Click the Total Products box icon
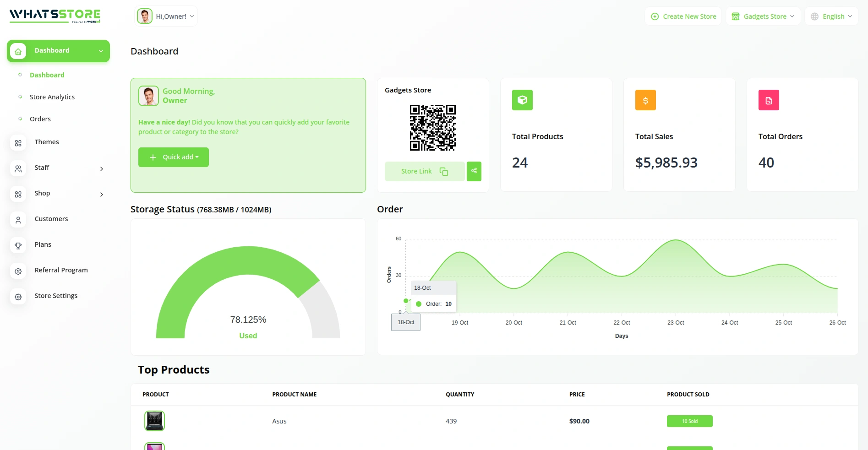 [x=522, y=100]
